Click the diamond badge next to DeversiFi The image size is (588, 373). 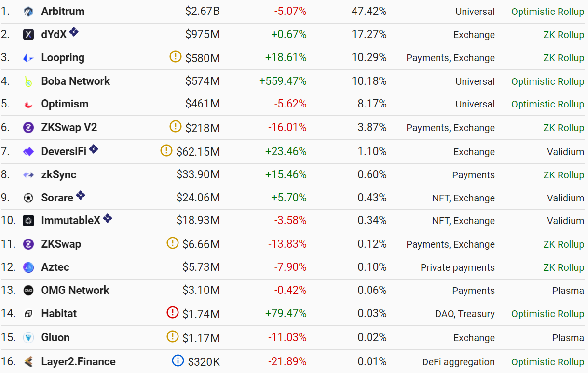click(x=94, y=149)
